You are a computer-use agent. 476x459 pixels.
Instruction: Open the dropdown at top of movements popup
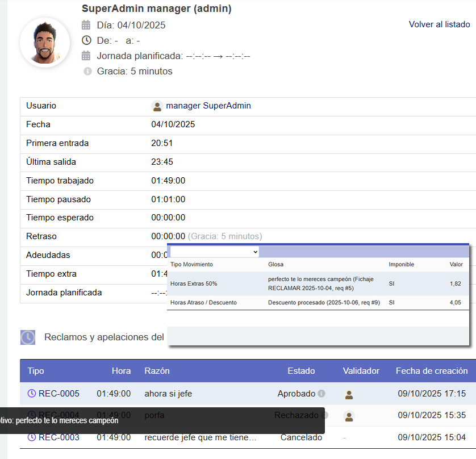point(215,252)
